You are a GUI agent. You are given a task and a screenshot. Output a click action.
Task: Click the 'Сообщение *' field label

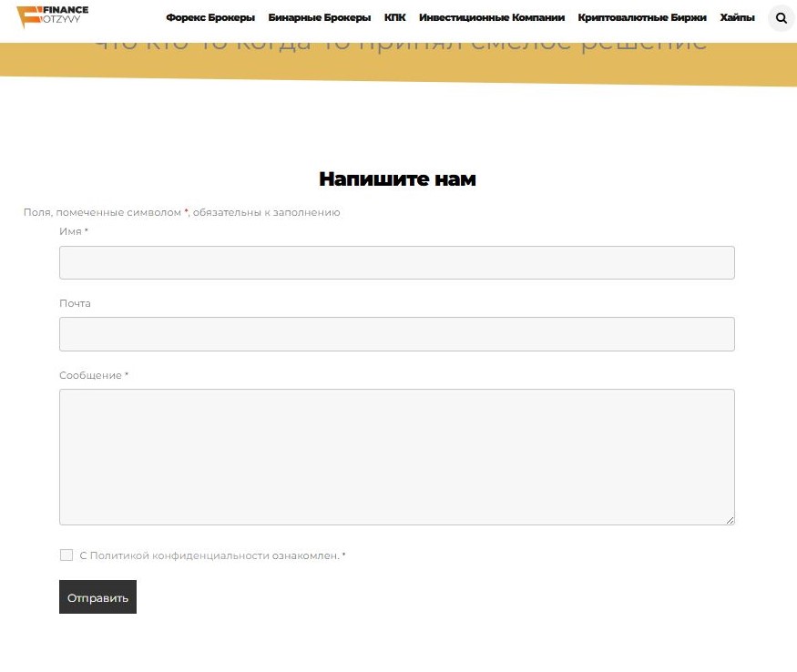click(x=93, y=375)
